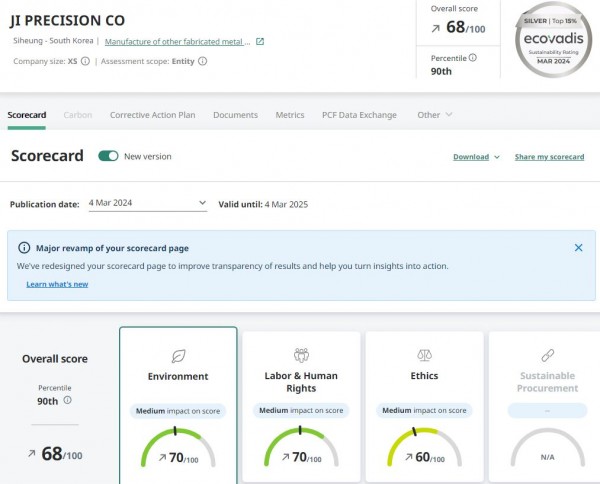
Task: Click the scales icon on Ethics card
Action: tap(424, 355)
